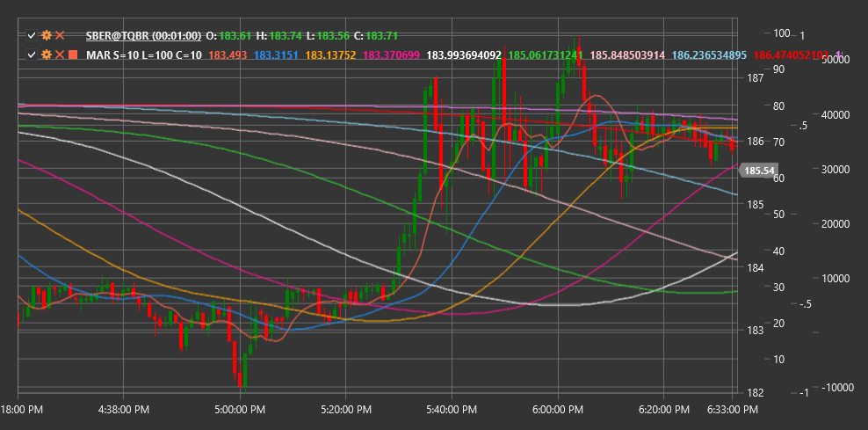
Task: Open settings gear for MAR indicator
Action: click(47, 55)
